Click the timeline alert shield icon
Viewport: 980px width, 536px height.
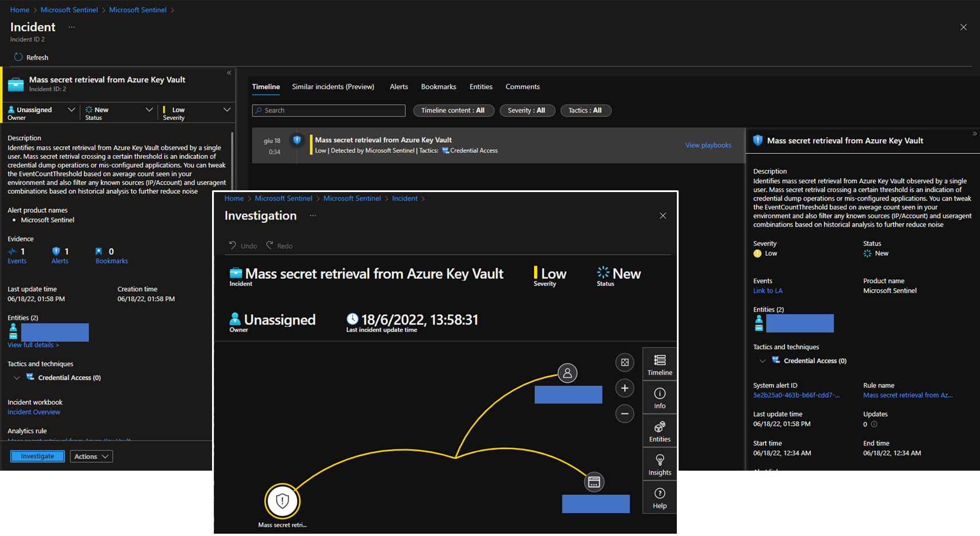[297, 139]
